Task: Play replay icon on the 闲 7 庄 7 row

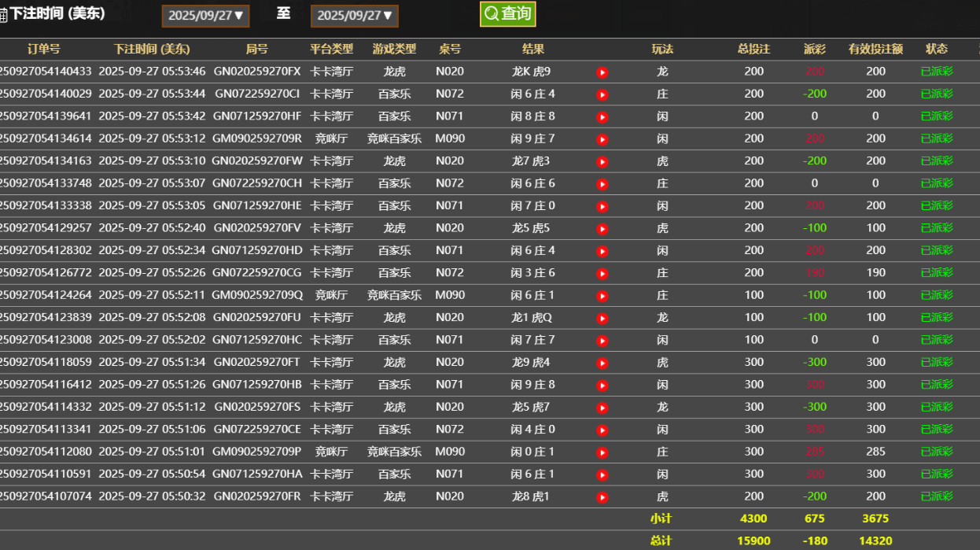Action: pos(602,340)
